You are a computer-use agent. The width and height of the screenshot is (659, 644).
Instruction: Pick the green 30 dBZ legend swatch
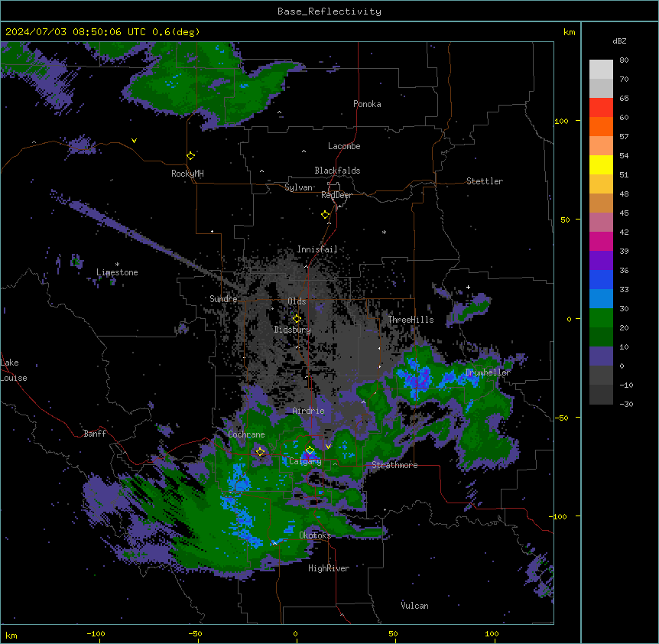(601, 318)
